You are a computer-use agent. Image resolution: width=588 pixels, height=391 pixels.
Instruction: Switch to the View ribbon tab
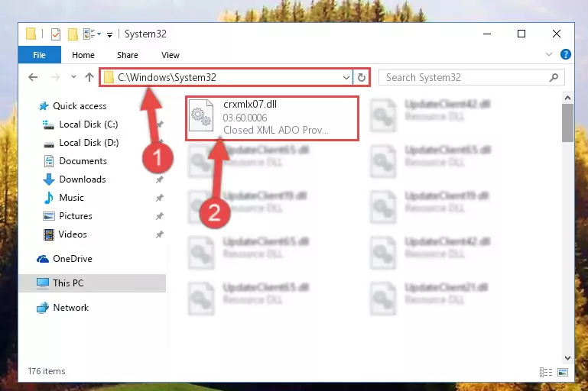[171, 55]
